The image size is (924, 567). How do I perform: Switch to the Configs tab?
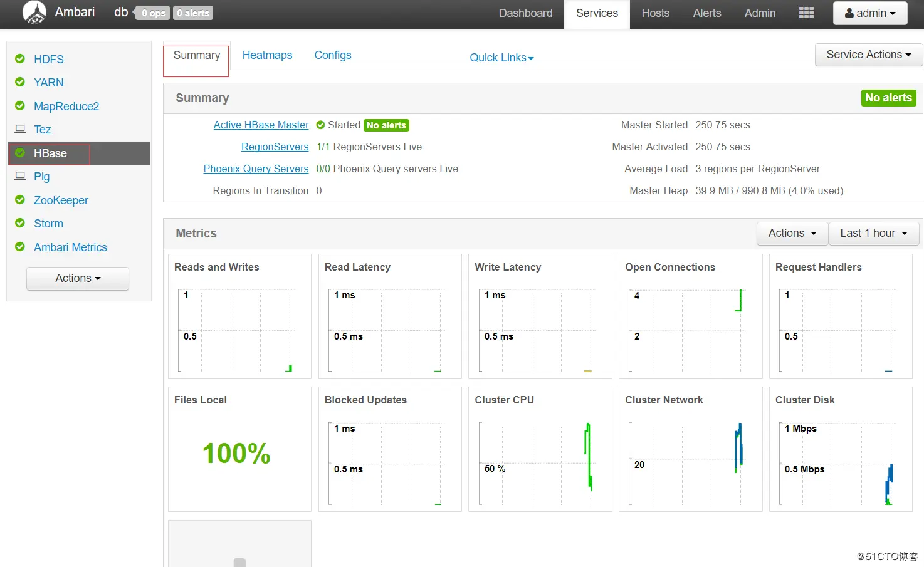coord(333,55)
